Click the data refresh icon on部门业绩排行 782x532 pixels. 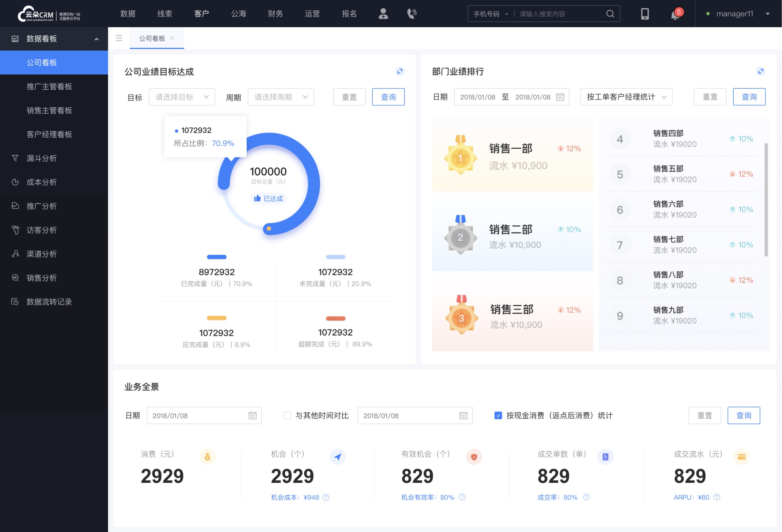760,71
